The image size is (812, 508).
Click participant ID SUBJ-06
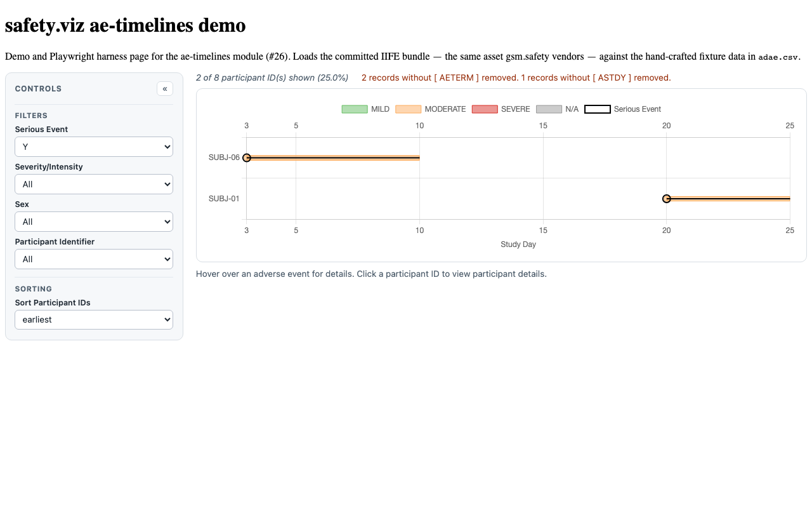[224, 157]
